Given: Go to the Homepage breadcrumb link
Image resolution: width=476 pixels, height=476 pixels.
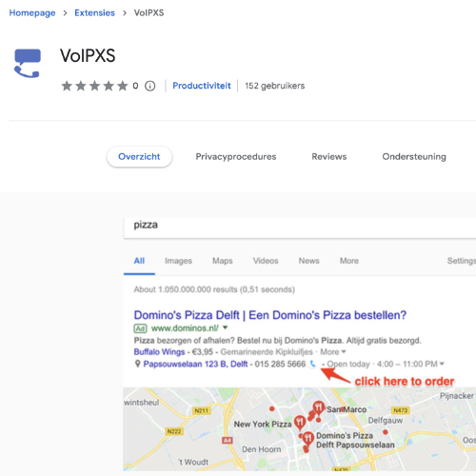Looking at the screenshot, I should click(x=32, y=13).
